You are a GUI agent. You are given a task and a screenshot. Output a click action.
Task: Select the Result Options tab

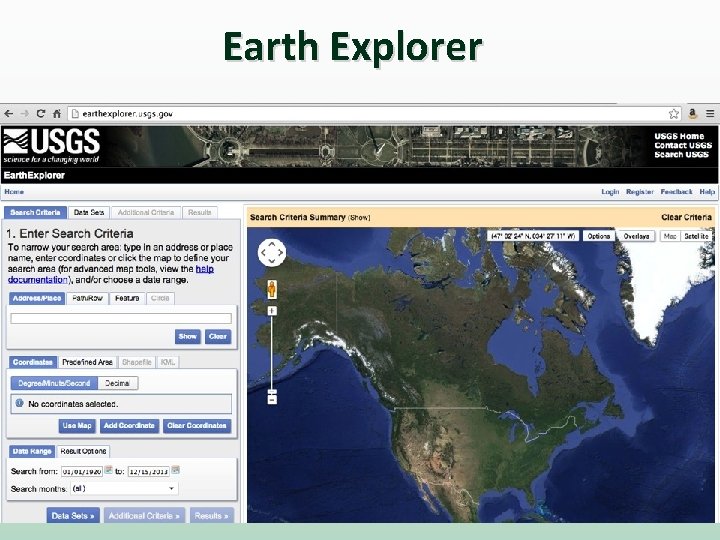[83, 451]
